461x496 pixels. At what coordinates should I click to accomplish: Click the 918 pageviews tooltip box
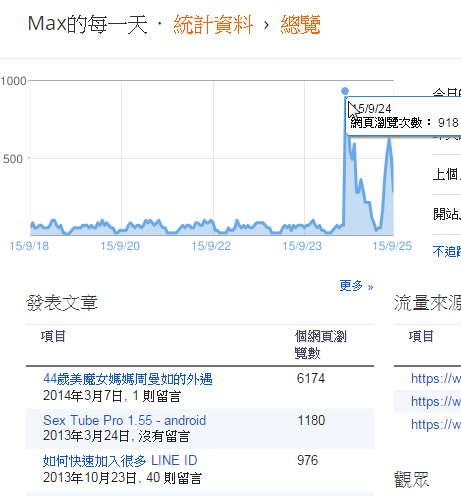click(x=403, y=116)
